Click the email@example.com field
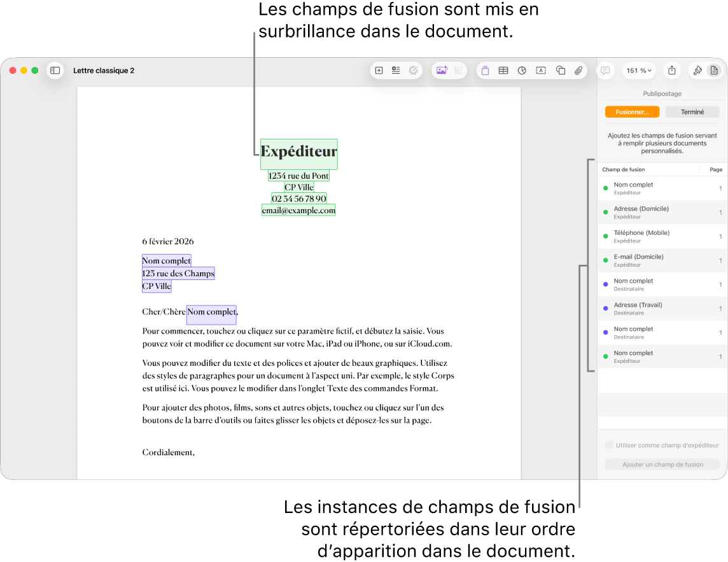 point(298,211)
